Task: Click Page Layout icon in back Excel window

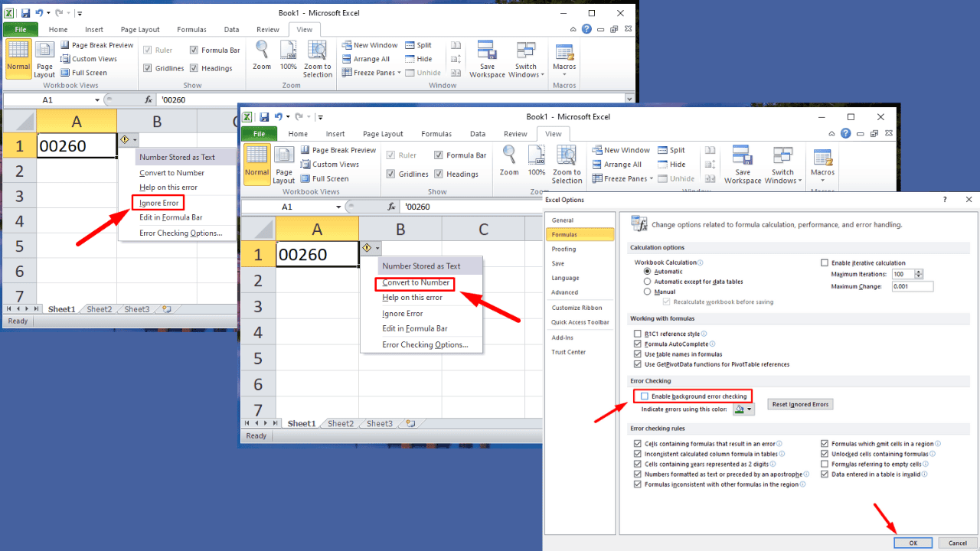Action: [44, 60]
